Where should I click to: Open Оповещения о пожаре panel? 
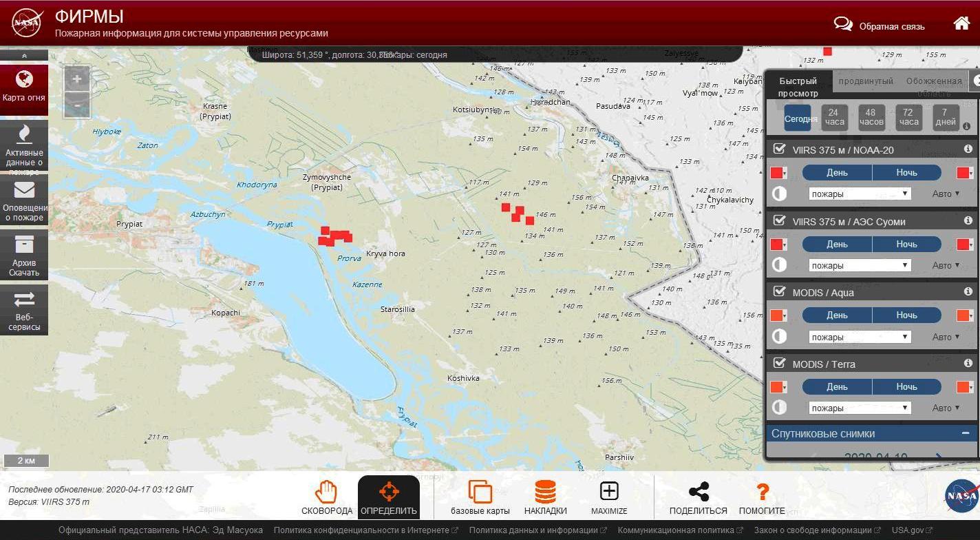tap(24, 200)
